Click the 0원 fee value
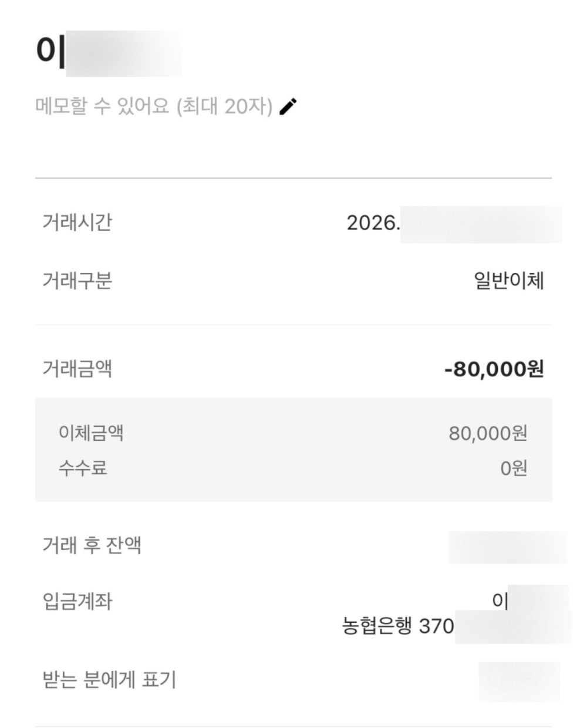Viewport: 587px width, 728px height. (514, 468)
